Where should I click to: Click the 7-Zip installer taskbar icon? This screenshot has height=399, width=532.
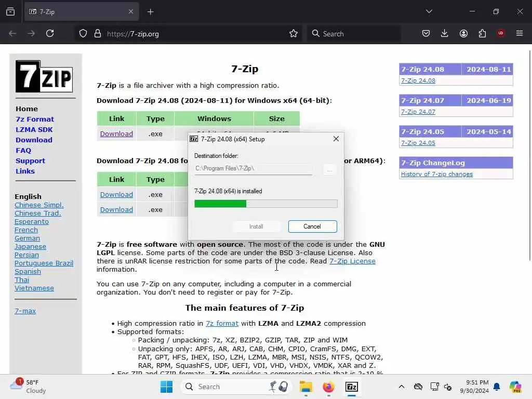(x=352, y=387)
